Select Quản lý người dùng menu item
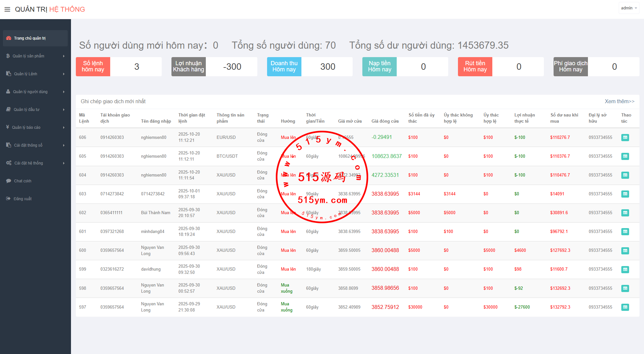 [30, 92]
